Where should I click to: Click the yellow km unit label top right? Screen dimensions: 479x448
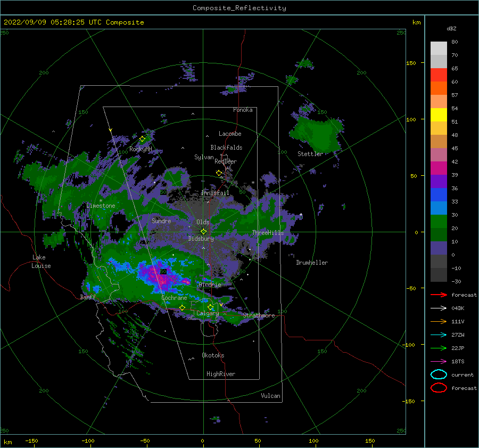[x=416, y=22]
